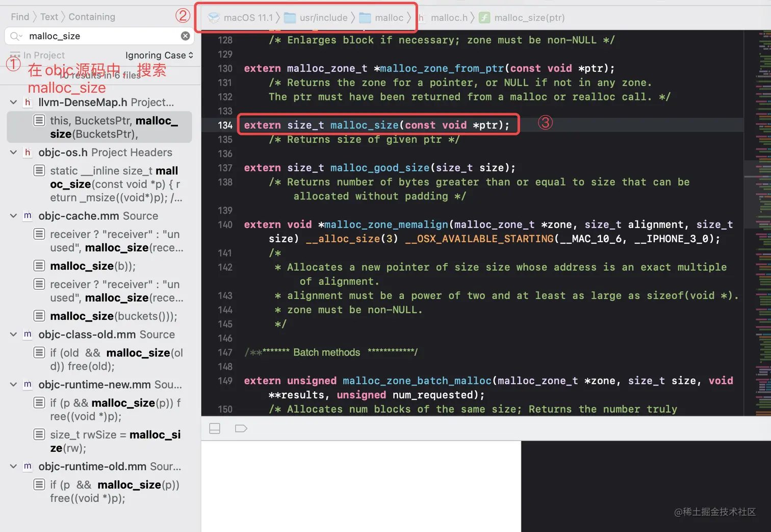Toggle breakpoints activation in debug bar
771x532 pixels.
pyautogui.click(x=241, y=428)
